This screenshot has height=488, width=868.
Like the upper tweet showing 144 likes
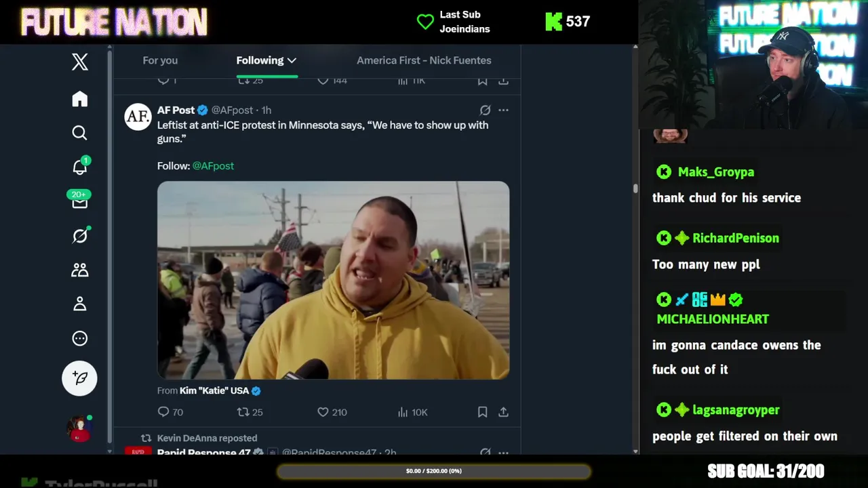coord(332,81)
